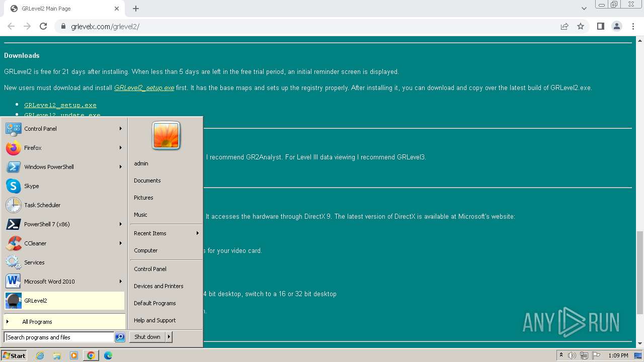Viewport: 644px width, 362px height.
Task: Click the address bar URL
Action: pyautogui.click(x=105, y=26)
